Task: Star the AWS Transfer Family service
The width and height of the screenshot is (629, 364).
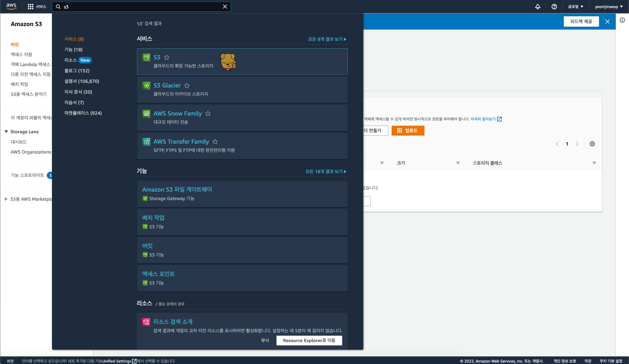Action: 215,142
